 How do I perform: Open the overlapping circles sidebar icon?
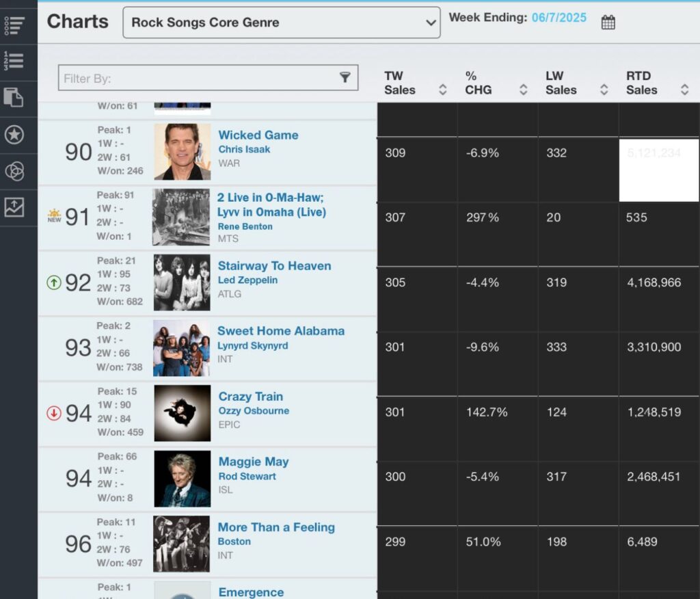coord(14,171)
